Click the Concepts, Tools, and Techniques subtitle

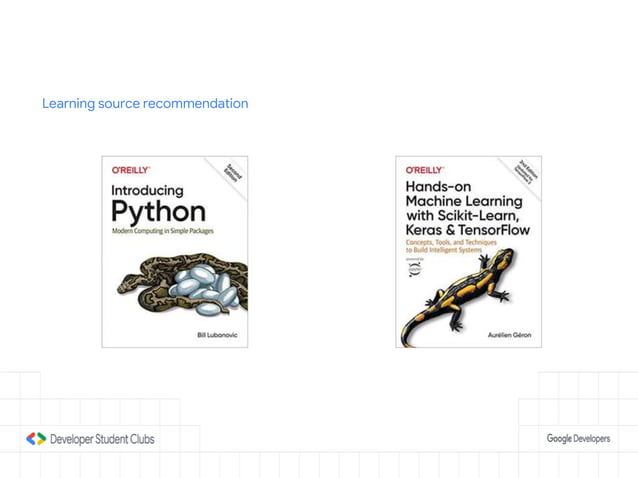click(451, 242)
